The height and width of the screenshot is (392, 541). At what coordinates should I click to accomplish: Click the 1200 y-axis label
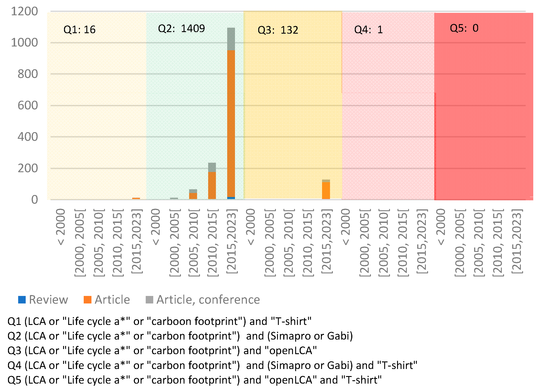coord(25,12)
